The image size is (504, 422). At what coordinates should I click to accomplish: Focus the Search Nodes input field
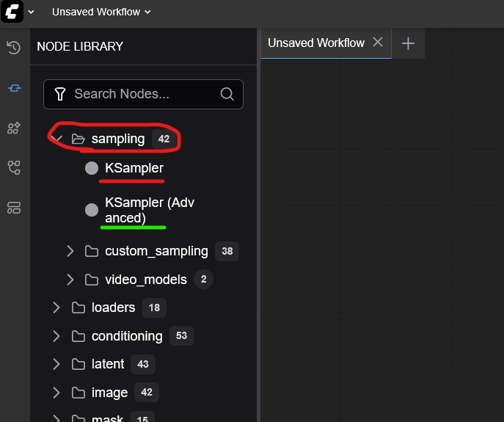pyautogui.click(x=144, y=94)
